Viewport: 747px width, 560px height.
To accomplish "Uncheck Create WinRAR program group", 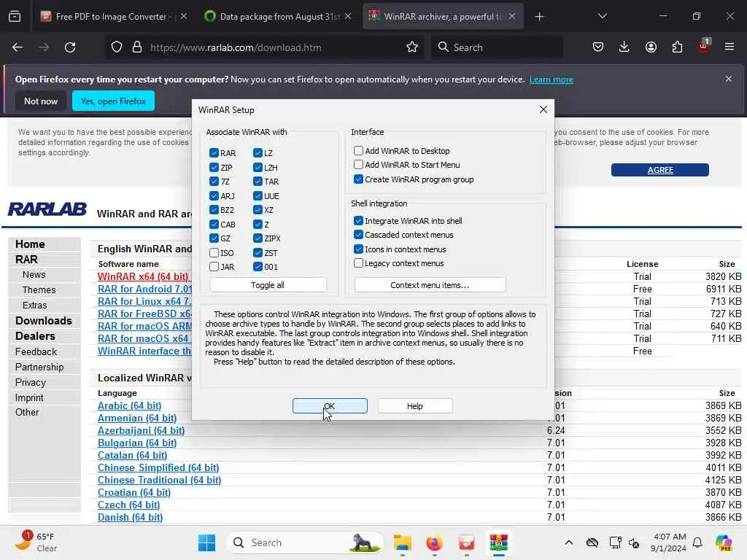I will 358,179.
